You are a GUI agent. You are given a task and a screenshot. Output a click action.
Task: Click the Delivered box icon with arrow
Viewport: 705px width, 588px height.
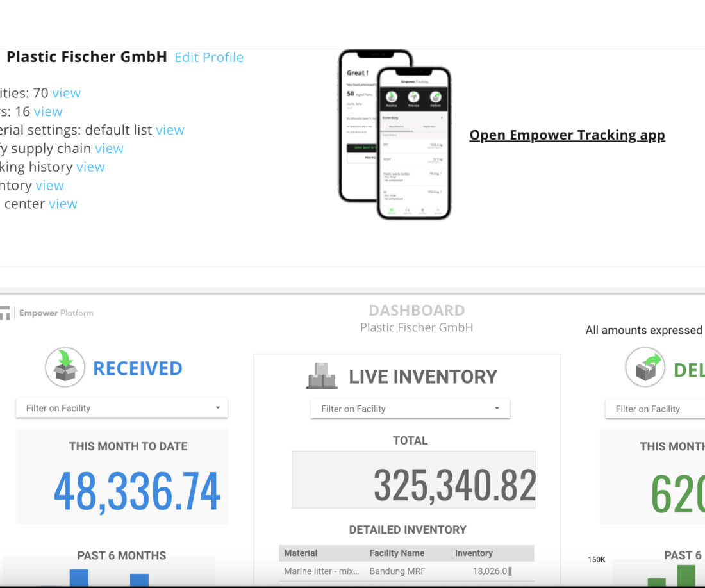click(x=645, y=367)
